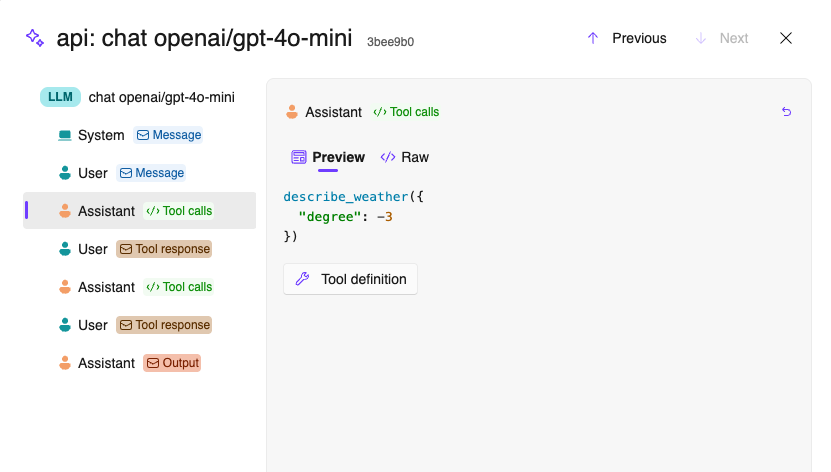Go to the Previous trace
Screen dimensions: 831x472
click(627, 38)
